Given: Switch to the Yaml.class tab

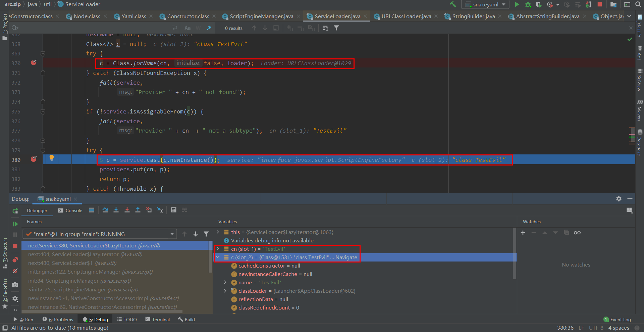Looking at the screenshot, I should click(133, 16).
